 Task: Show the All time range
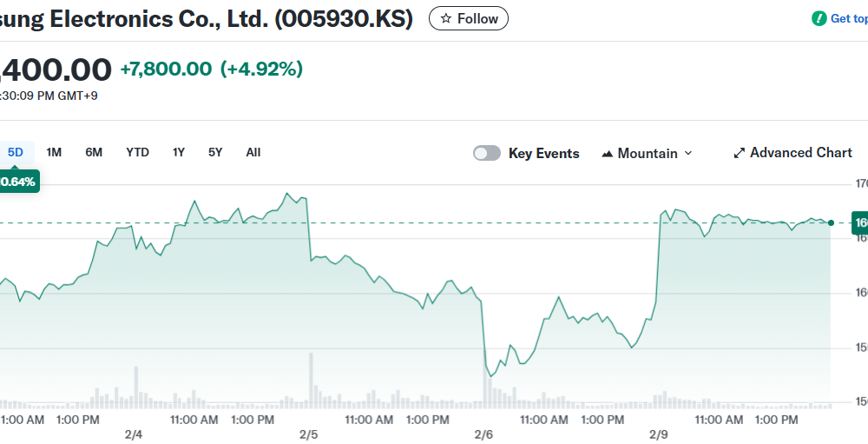[x=253, y=152]
